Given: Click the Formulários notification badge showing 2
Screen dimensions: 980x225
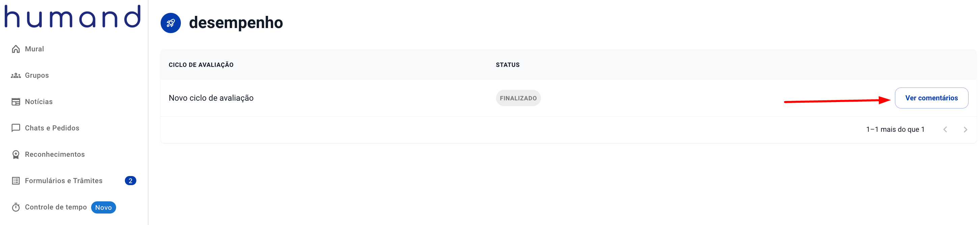Looking at the screenshot, I should coord(131,181).
